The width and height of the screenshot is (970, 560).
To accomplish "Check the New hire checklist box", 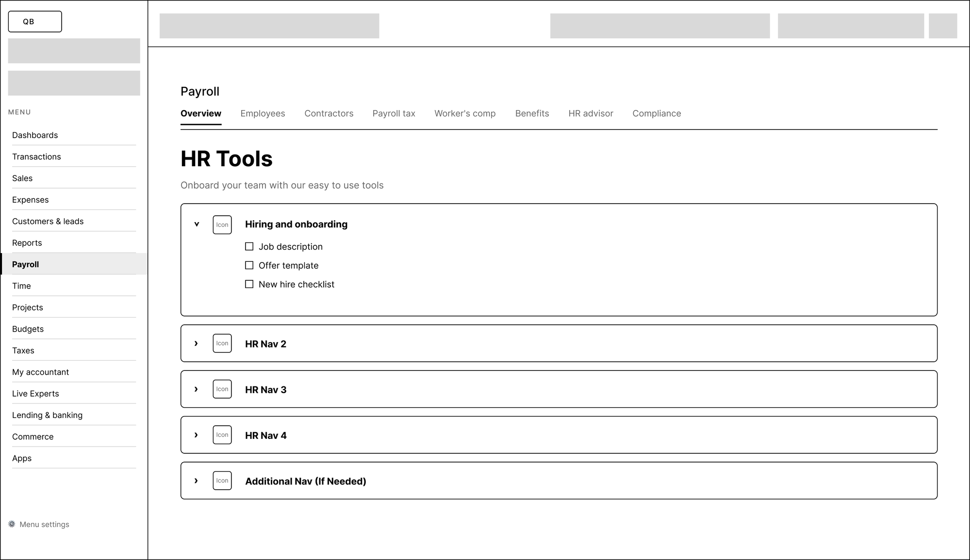I will [x=249, y=284].
